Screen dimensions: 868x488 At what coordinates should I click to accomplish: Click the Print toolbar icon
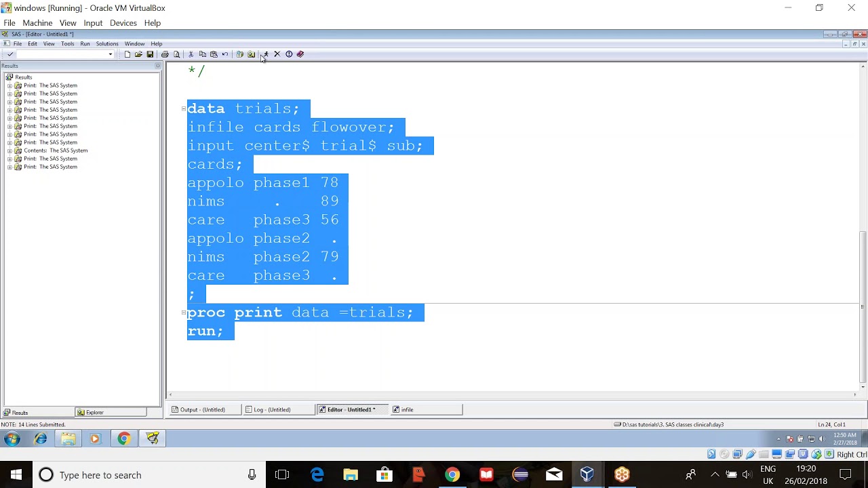coord(165,54)
